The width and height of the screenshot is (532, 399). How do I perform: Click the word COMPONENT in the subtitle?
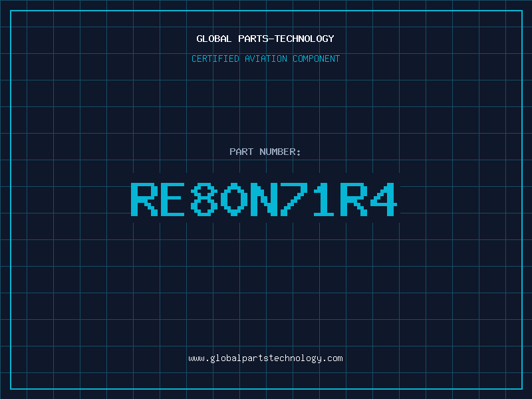click(317, 59)
